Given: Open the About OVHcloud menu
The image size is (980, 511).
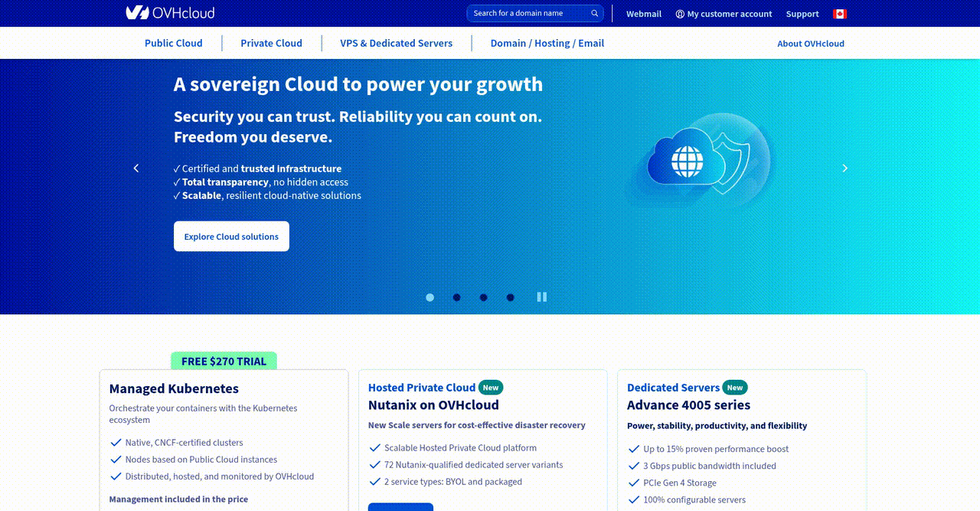Looking at the screenshot, I should [x=811, y=44].
